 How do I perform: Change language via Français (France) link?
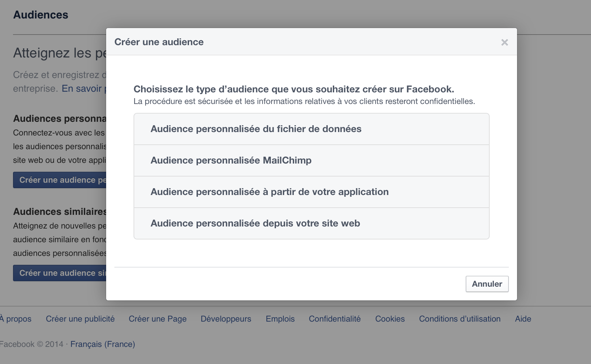click(103, 344)
